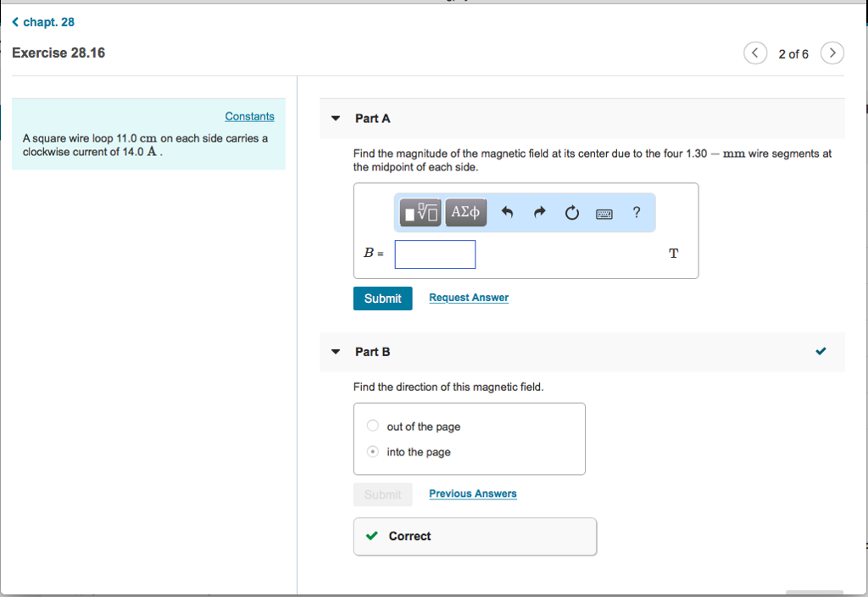Image resolution: width=868 pixels, height=597 pixels.
Task: Show keyboard shortcuts icon
Action: coord(604,213)
